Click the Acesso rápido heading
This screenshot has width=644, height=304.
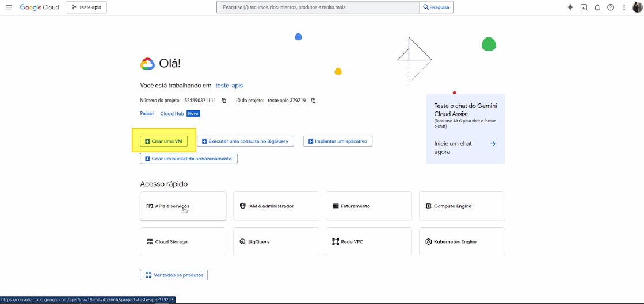[164, 184]
